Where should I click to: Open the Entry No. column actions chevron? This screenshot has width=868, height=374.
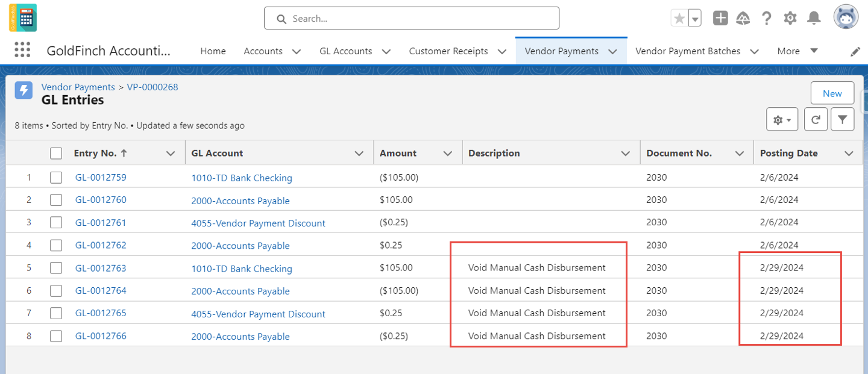click(x=171, y=154)
